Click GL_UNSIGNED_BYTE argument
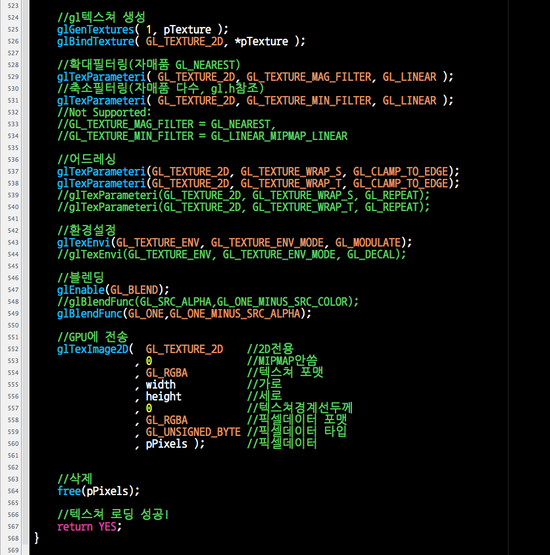Screen dimensions: 550x555 tap(193, 432)
